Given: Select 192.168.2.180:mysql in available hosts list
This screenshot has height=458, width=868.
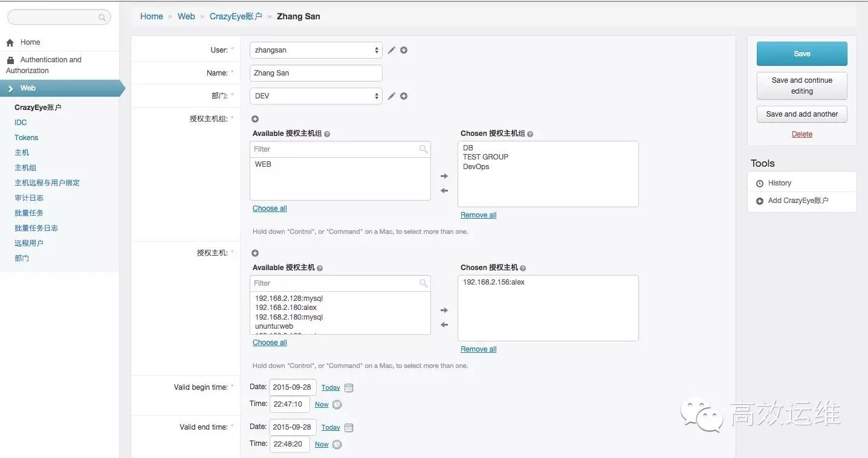Looking at the screenshot, I should tap(289, 317).
